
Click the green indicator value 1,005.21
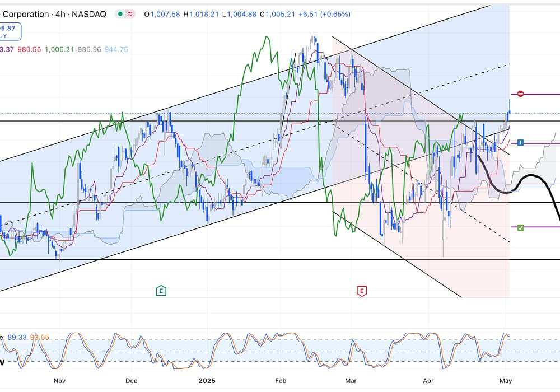click(x=58, y=49)
